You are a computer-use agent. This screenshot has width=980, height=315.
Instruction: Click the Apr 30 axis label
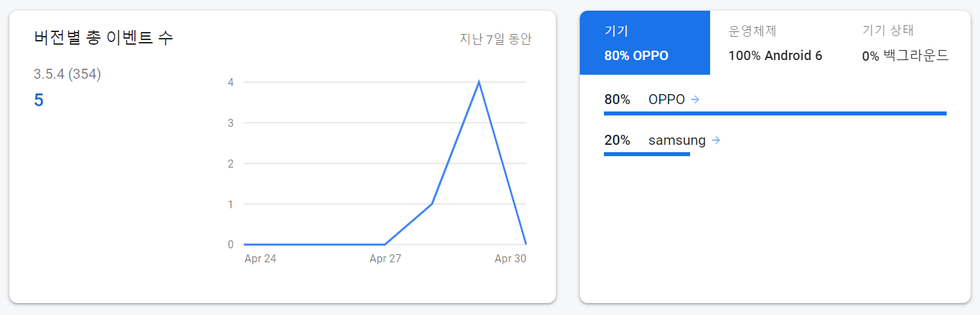(510, 259)
